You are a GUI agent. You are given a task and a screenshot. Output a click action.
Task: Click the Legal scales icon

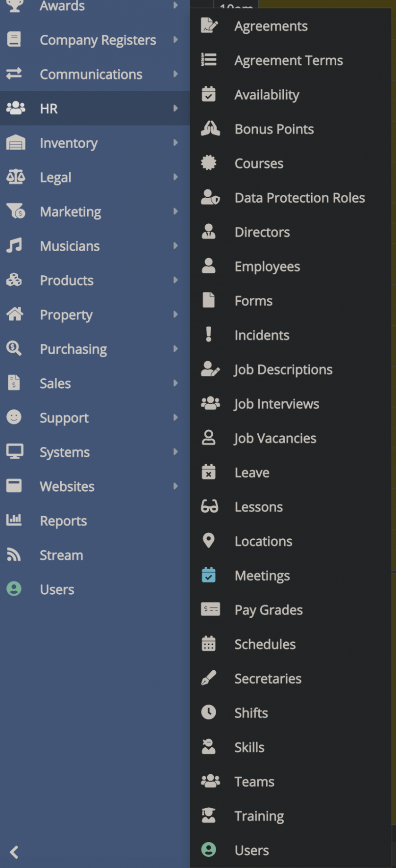[x=15, y=177]
